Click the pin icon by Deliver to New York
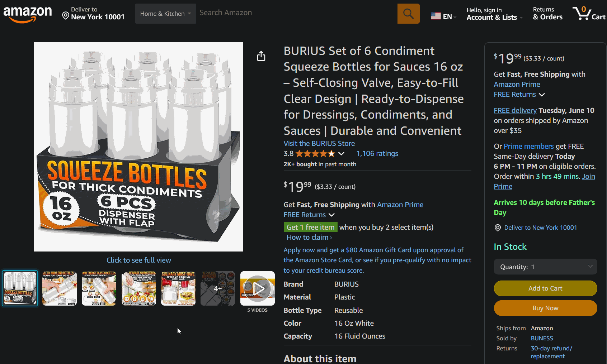Image resolution: width=607 pixels, height=364 pixels. coord(498,228)
